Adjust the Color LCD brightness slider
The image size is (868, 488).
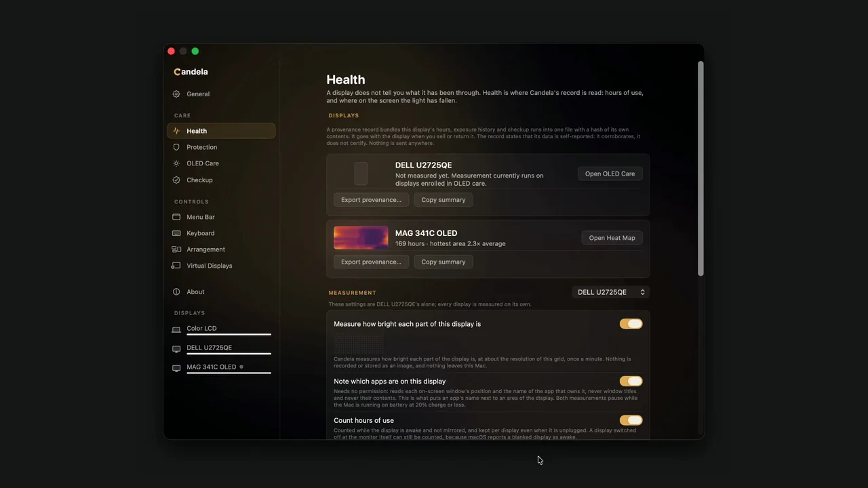[x=229, y=334]
